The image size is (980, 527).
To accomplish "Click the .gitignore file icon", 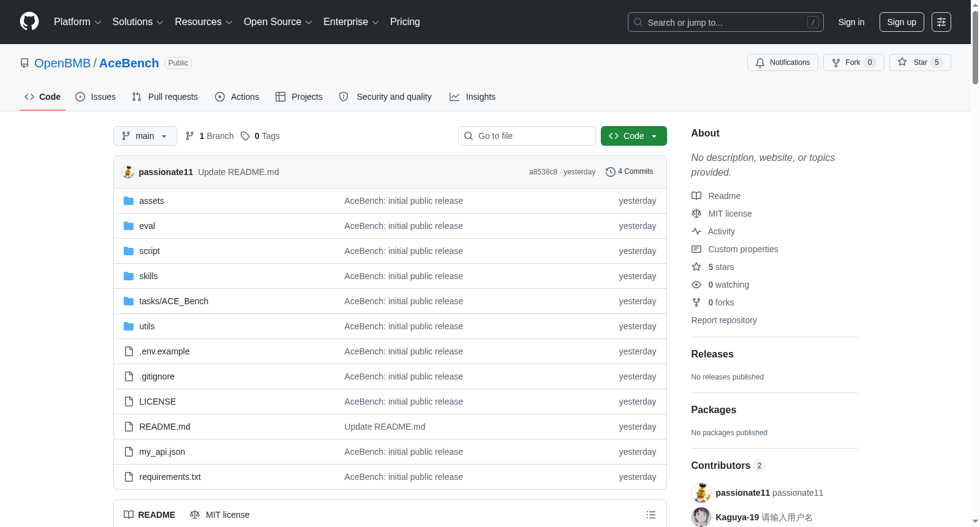I will click(x=129, y=376).
